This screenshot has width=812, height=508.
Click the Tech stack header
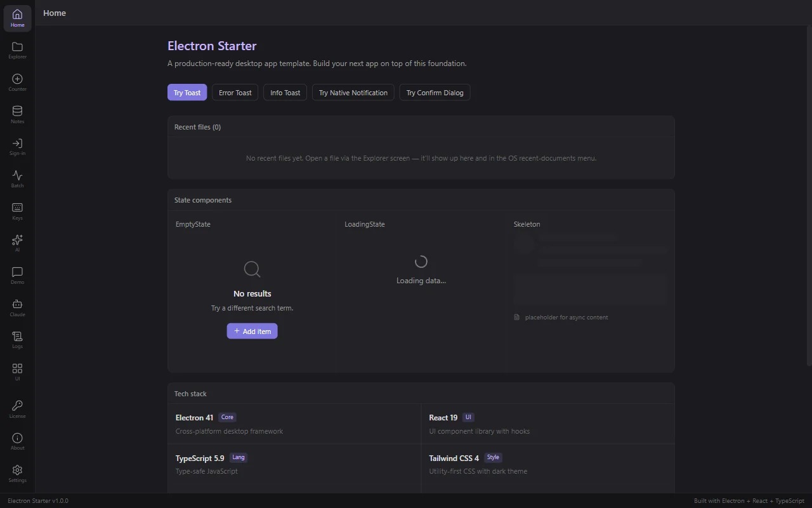(x=190, y=394)
